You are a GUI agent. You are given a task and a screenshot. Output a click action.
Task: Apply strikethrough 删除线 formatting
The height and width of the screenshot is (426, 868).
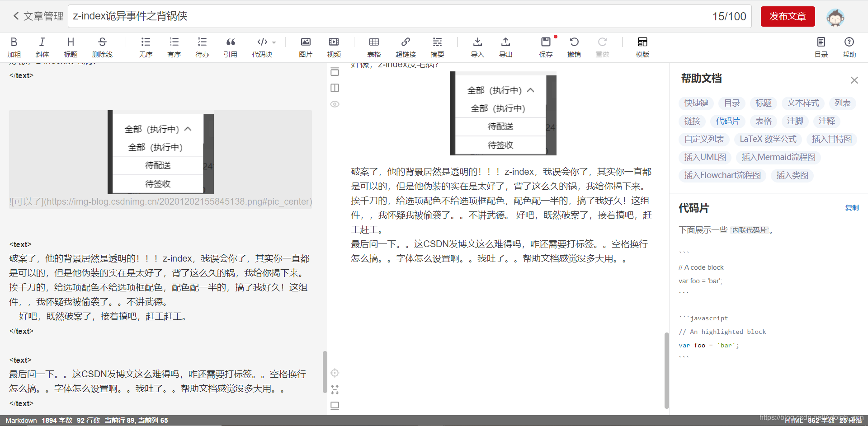101,47
